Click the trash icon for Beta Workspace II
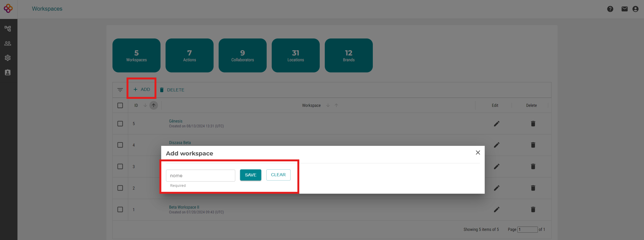This screenshot has height=240, width=644. [533, 210]
